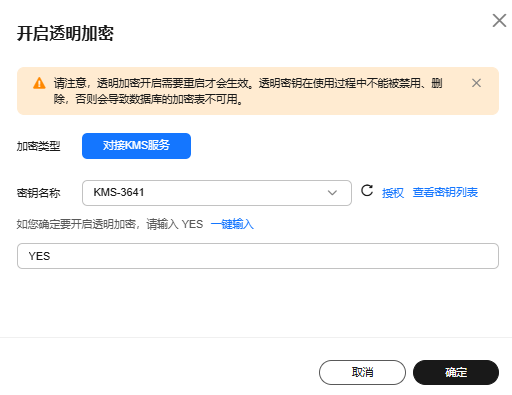Open the 查看密钥列表 link

coord(445,192)
